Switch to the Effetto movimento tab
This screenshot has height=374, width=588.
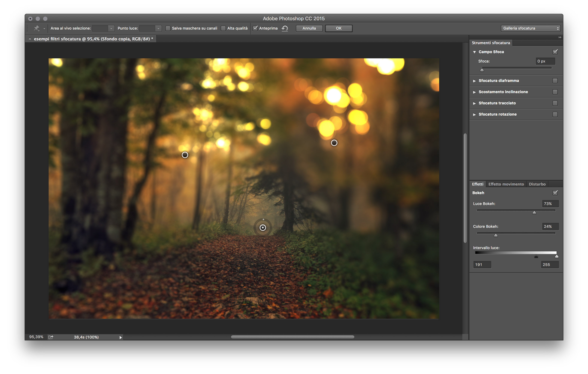(506, 184)
